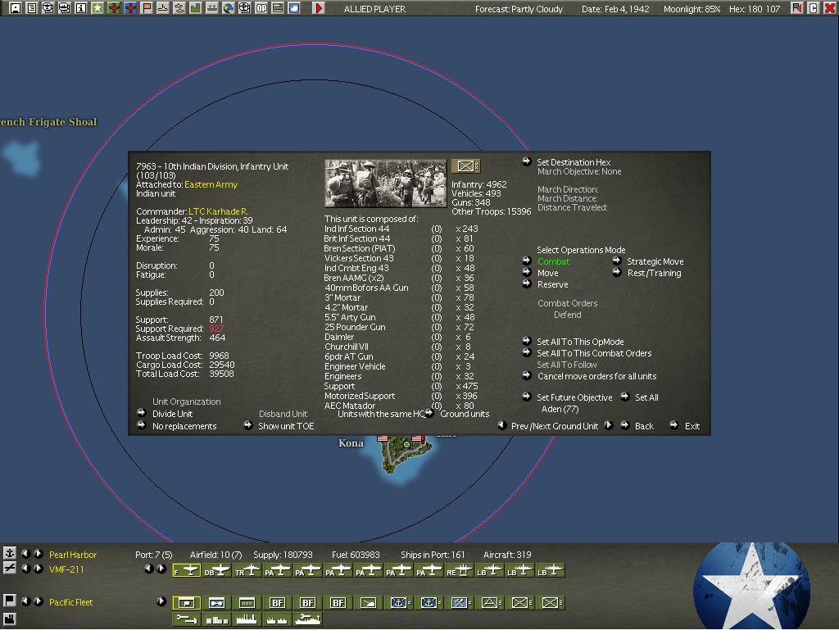Click the 'OP' toolbar icon
The width and height of the screenshot is (839, 644).
[261, 8]
